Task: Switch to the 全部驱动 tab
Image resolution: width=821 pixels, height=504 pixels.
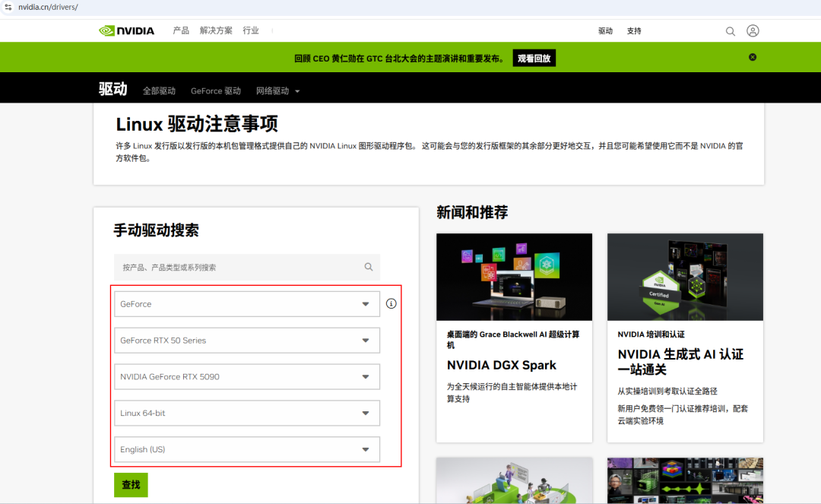Action: click(159, 91)
